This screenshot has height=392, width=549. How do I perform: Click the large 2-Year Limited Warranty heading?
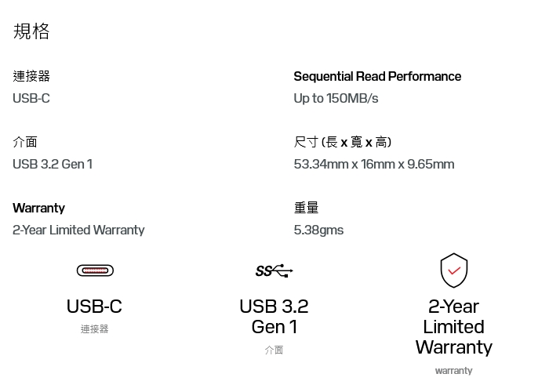tap(454, 327)
